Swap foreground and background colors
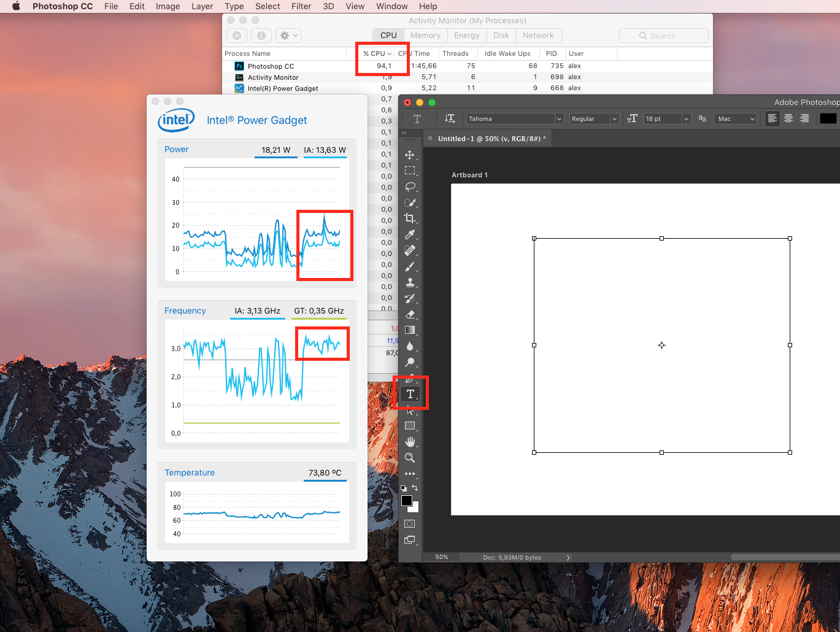 (x=415, y=488)
